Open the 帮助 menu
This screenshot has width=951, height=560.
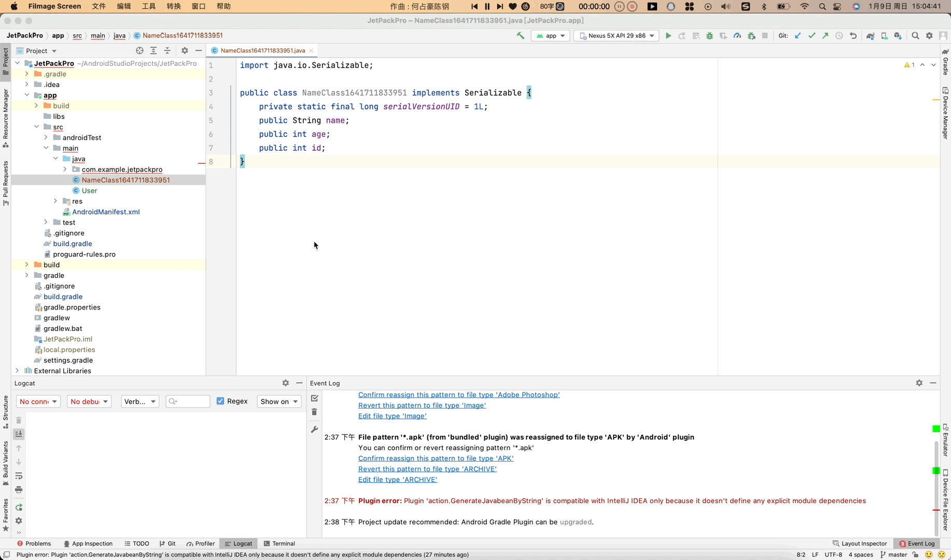point(223,6)
